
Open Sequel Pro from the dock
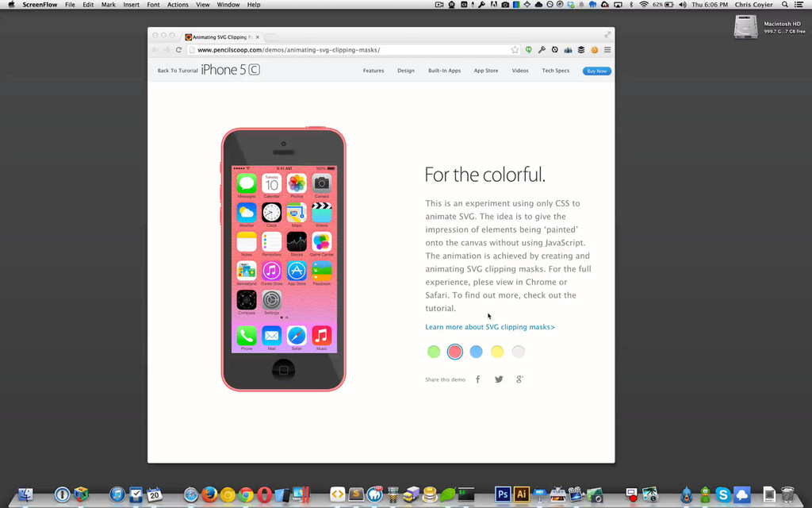point(429,495)
